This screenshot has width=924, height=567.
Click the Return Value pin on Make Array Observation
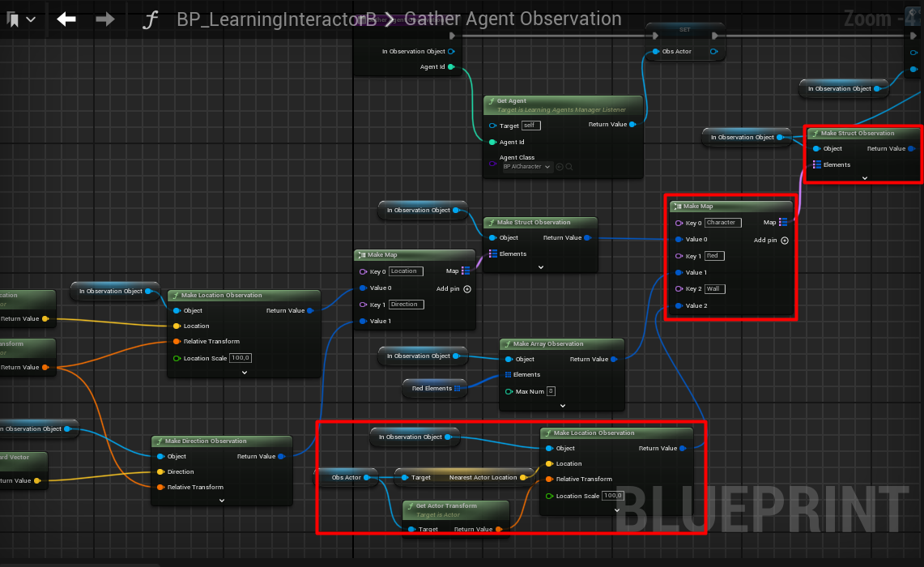pyautogui.click(x=614, y=359)
